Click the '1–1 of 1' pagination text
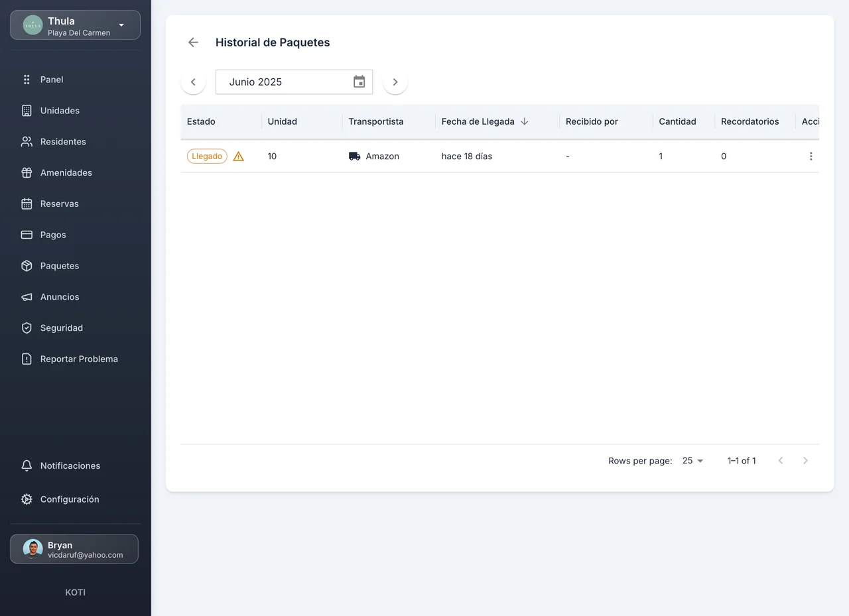The height and width of the screenshot is (616, 849). click(x=742, y=461)
